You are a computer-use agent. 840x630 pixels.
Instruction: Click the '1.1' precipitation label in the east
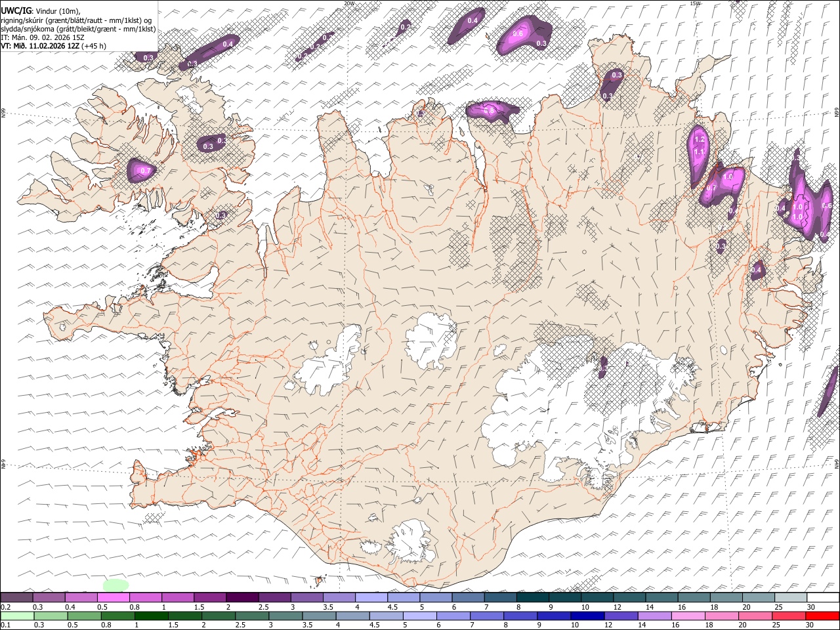coord(700,152)
